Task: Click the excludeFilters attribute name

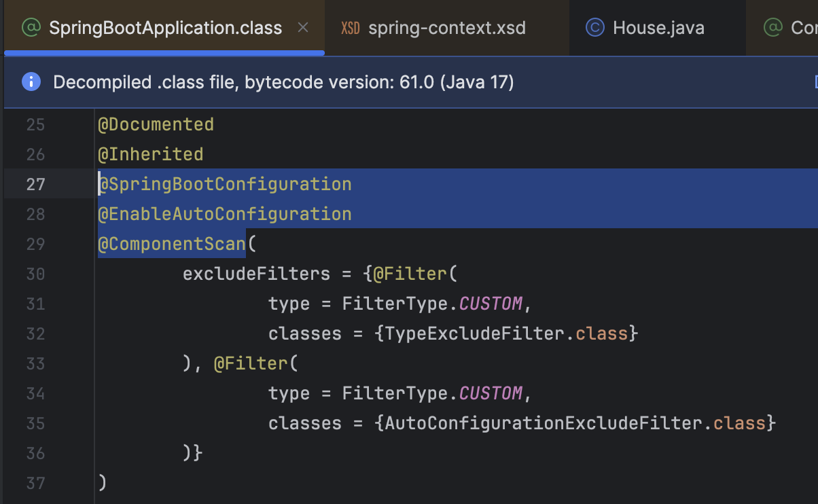Action: (257, 274)
